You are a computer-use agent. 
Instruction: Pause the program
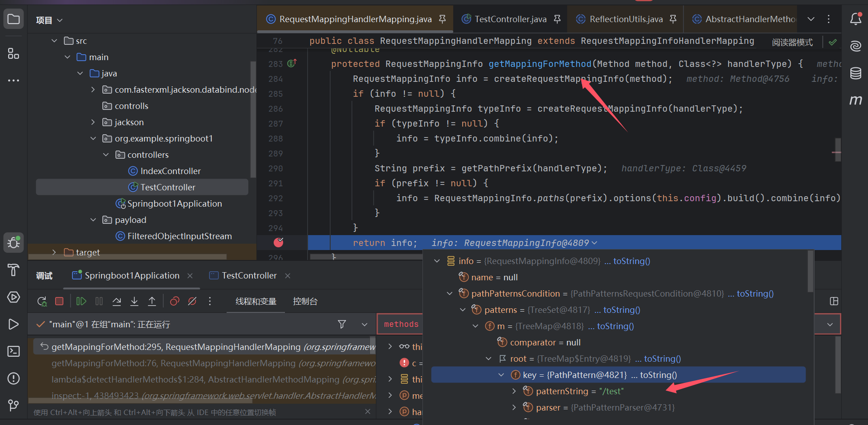pos(99,301)
